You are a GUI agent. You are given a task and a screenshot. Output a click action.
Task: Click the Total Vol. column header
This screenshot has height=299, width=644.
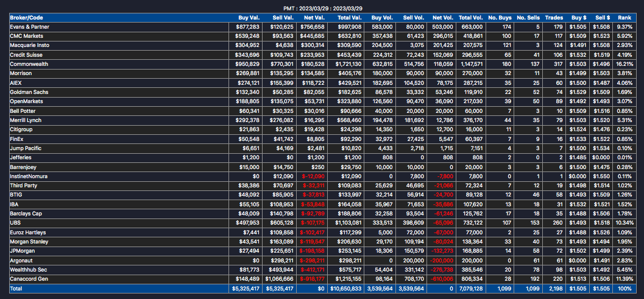pyautogui.click(x=471, y=18)
